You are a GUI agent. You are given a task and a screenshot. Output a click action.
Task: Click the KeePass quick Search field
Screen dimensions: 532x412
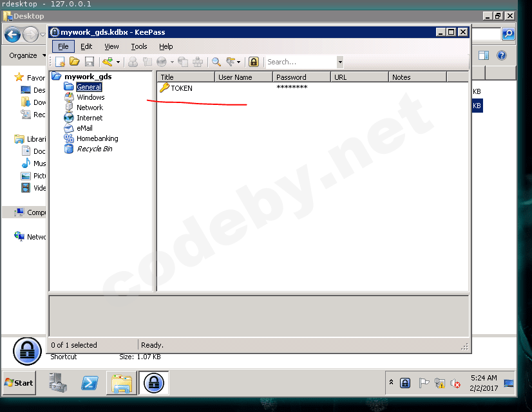click(301, 62)
